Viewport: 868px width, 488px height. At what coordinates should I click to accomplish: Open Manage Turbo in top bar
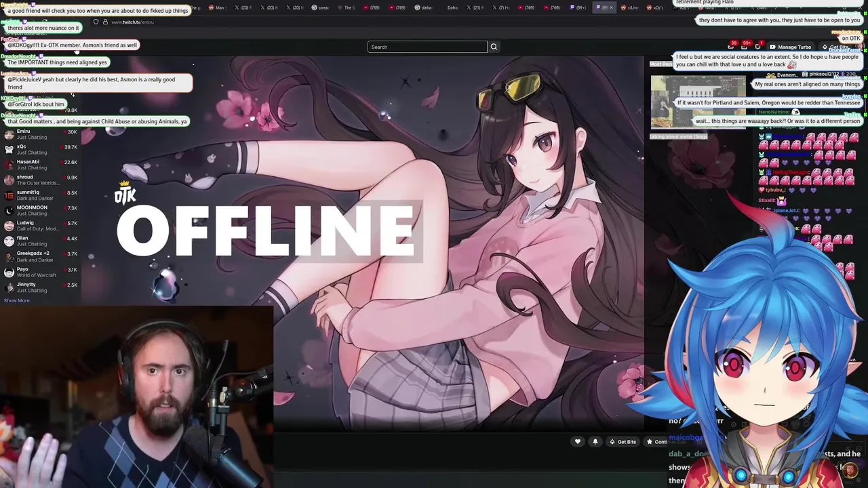point(791,47)
